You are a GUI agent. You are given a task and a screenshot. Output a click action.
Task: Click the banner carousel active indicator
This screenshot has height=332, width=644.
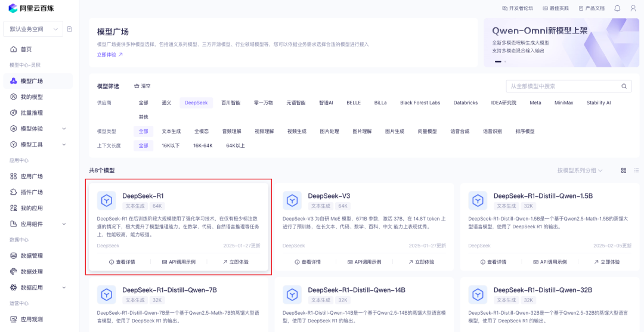pyautogui.click(x=498, y=61)
